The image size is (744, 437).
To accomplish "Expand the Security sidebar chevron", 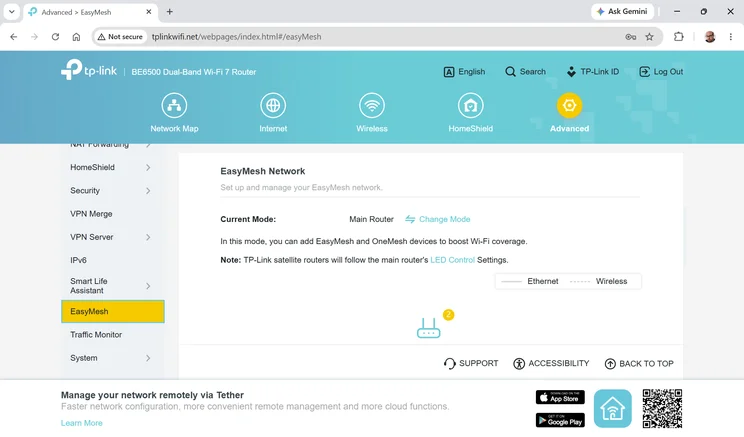I will pyautogui.click(x=148, y=191).
